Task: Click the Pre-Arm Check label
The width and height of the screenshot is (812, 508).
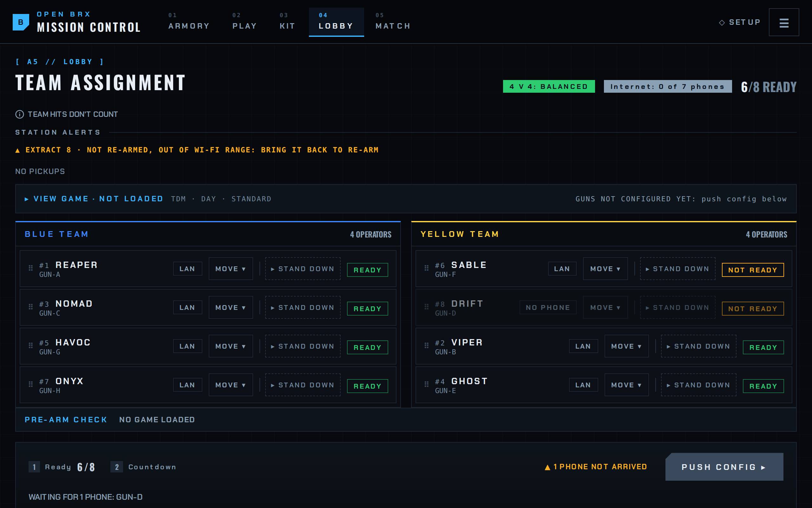Action: click(x=66, y=419)
